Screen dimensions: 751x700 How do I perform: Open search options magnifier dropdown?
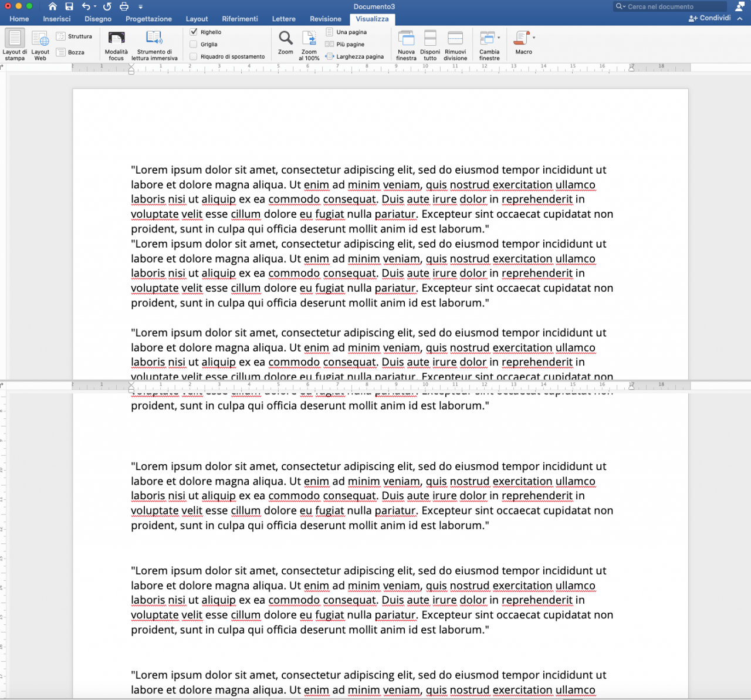pyautogui.click(x=620, y=6)
